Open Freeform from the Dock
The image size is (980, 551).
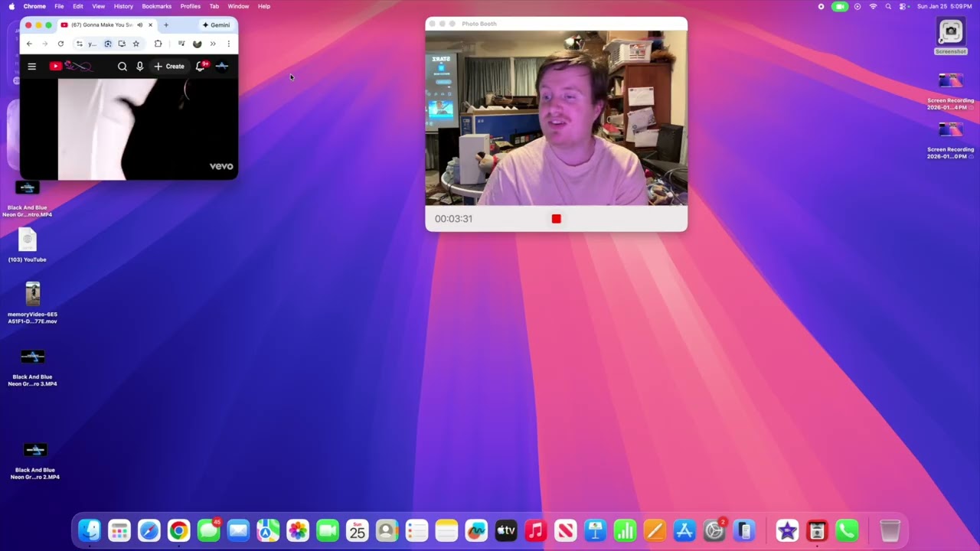[x=476, y=530]
